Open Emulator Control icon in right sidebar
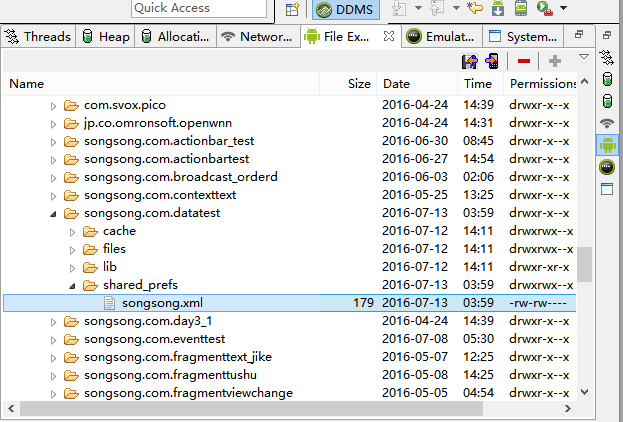The image size is (623, 422). pos(607,167)
